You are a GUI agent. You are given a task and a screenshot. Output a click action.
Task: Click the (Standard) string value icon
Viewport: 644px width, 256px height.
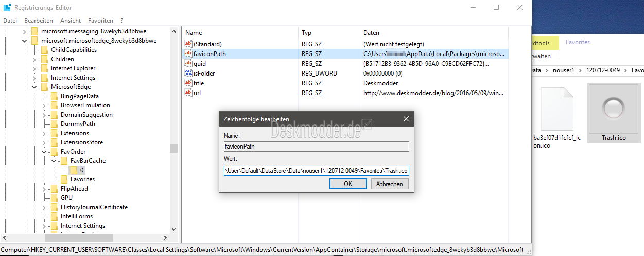188,44
